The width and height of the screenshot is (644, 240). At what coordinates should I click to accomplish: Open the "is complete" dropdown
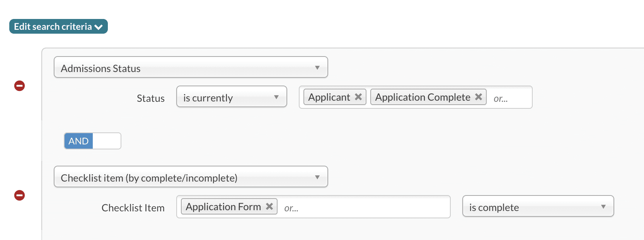tap(537, 206)
